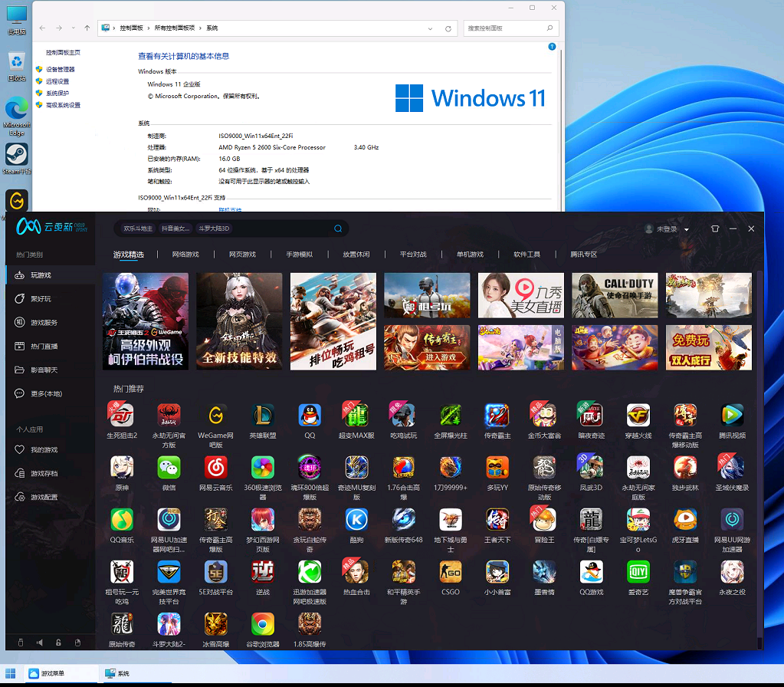This screenshot has height=687, width=784.
Task: Select the 单机游戏 tab
Action: [x=470, y=255]
